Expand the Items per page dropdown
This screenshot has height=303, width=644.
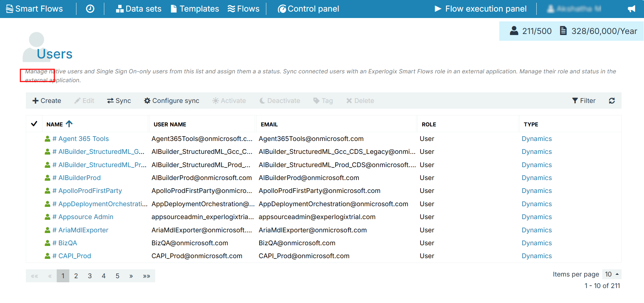(x=612, y=274)
